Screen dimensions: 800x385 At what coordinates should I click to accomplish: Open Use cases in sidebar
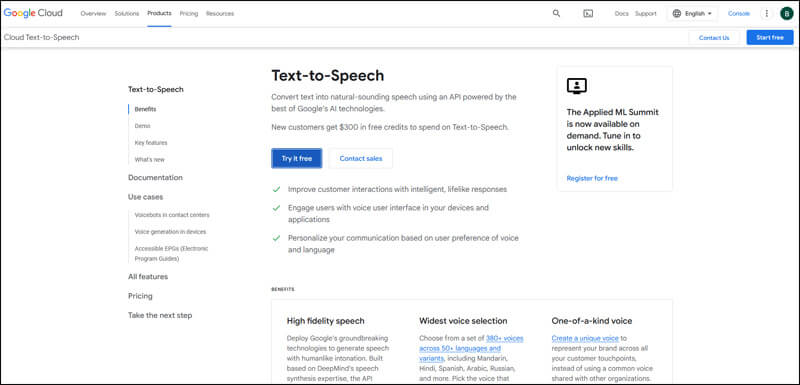tap(145, 197)
